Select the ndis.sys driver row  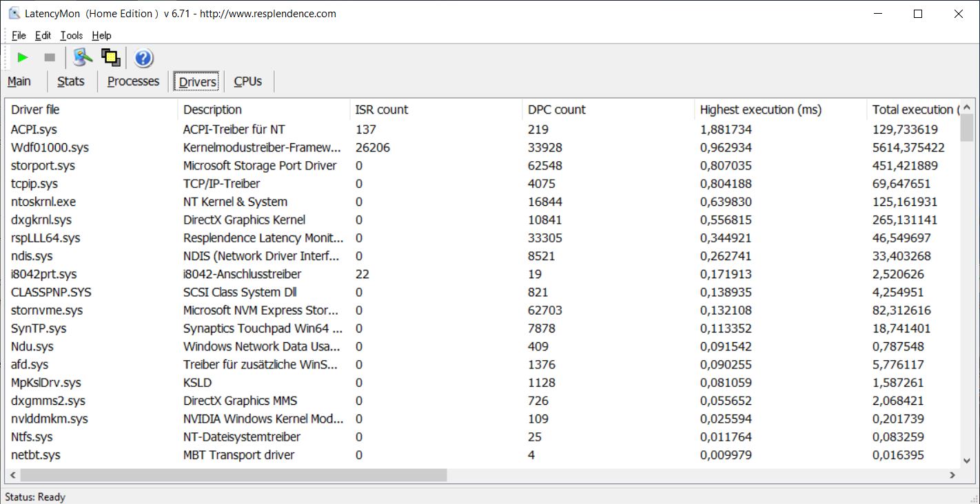(482, 256)
